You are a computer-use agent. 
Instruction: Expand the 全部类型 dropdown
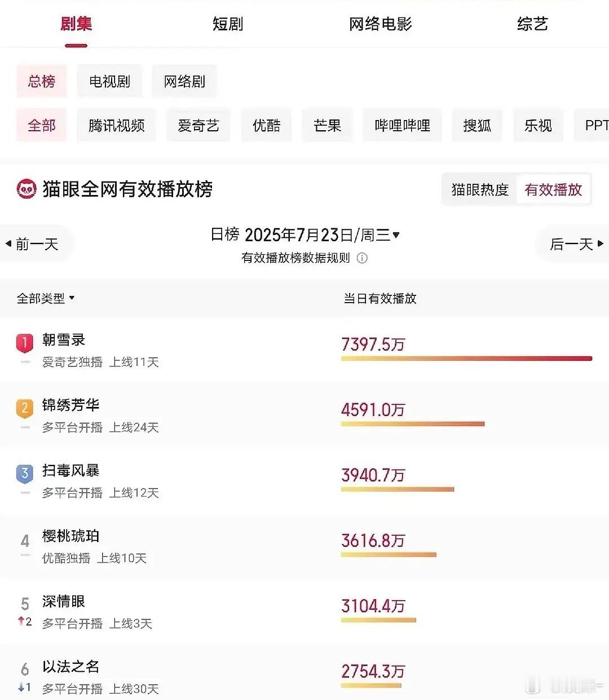point(46,298)
